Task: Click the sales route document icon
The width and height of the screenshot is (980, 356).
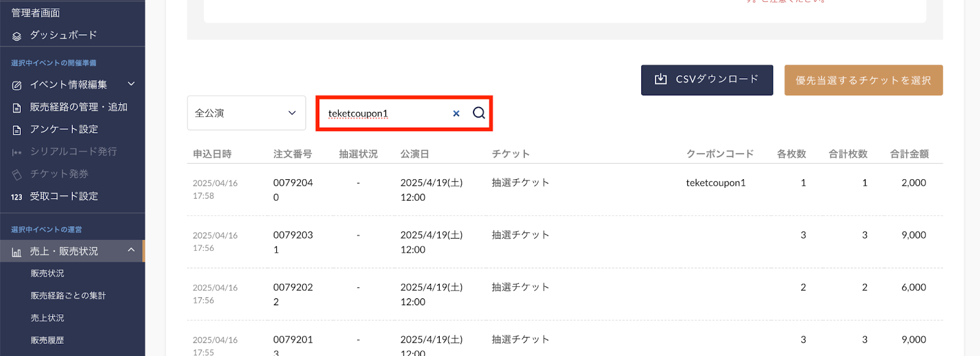Action: point(17,108)
